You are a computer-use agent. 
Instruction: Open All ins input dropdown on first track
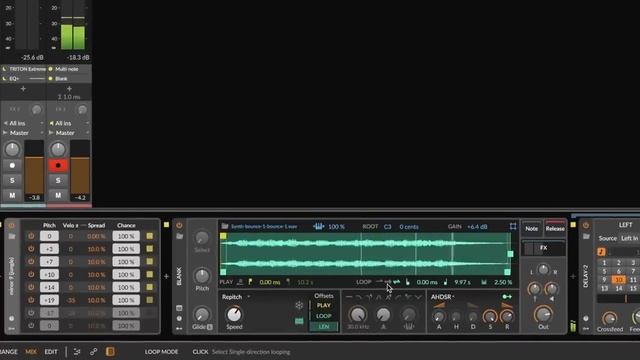pos(23,123)
